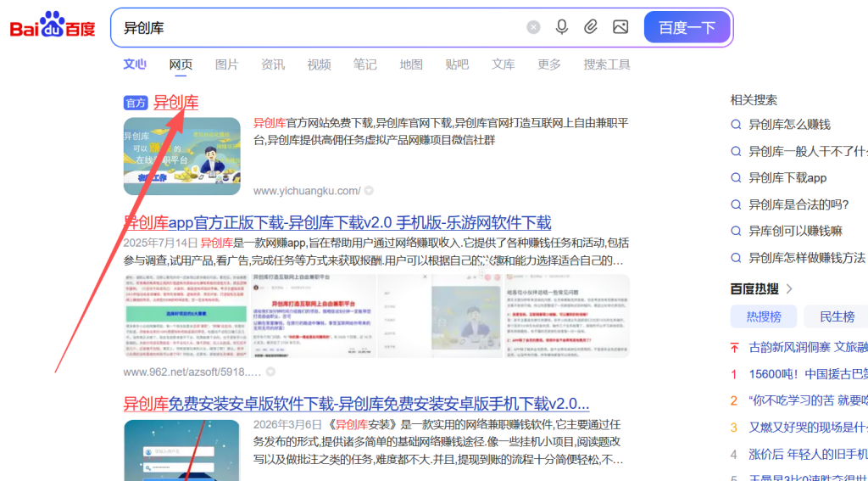Click magnifier icon beside 异创库怎么赚钱
The image size is (868, 481).
pos(736,125)
